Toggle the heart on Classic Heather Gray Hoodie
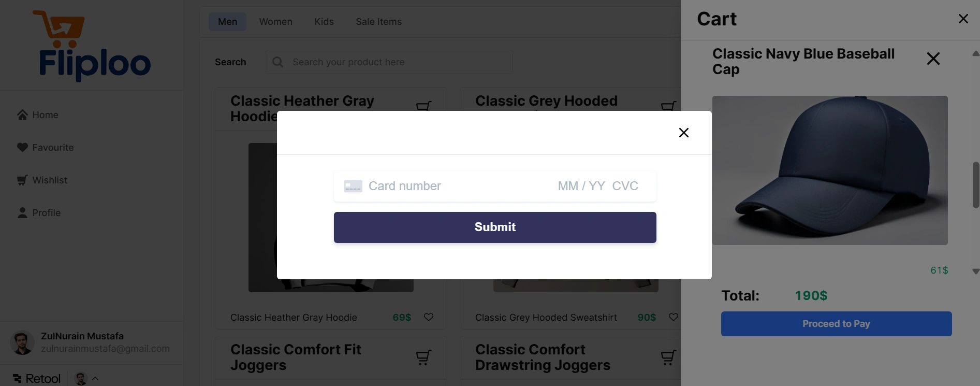This screenshot has height=386, width=980. coord(429,317)
